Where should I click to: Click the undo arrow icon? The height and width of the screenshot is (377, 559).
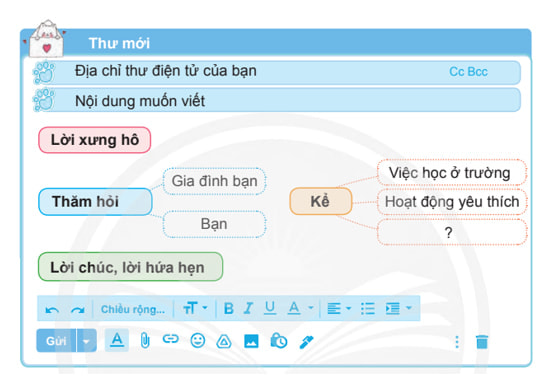point(52,309)
